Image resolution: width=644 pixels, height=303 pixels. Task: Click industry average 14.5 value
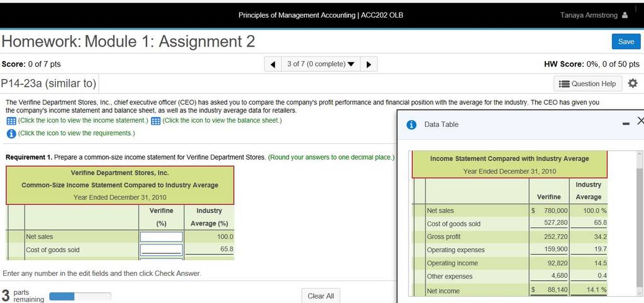tap(600, 263)
